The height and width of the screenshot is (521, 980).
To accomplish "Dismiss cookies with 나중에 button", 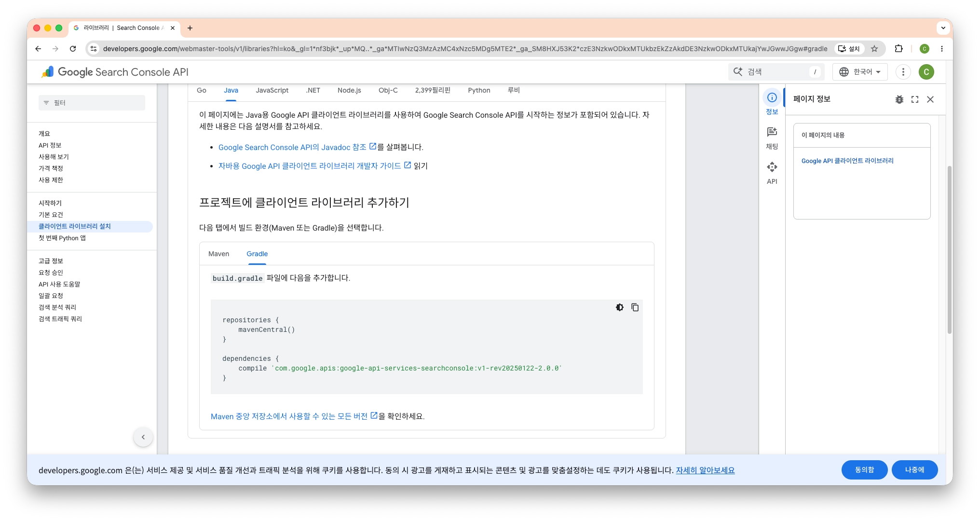I will click(915, 470).
